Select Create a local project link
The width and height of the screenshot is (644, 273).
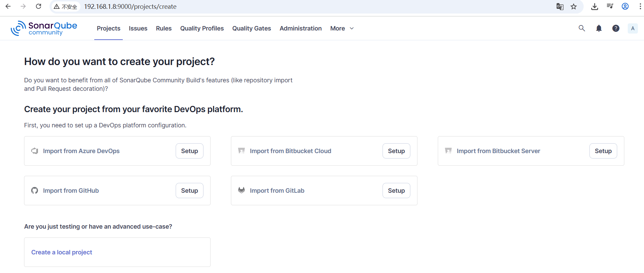62,252
